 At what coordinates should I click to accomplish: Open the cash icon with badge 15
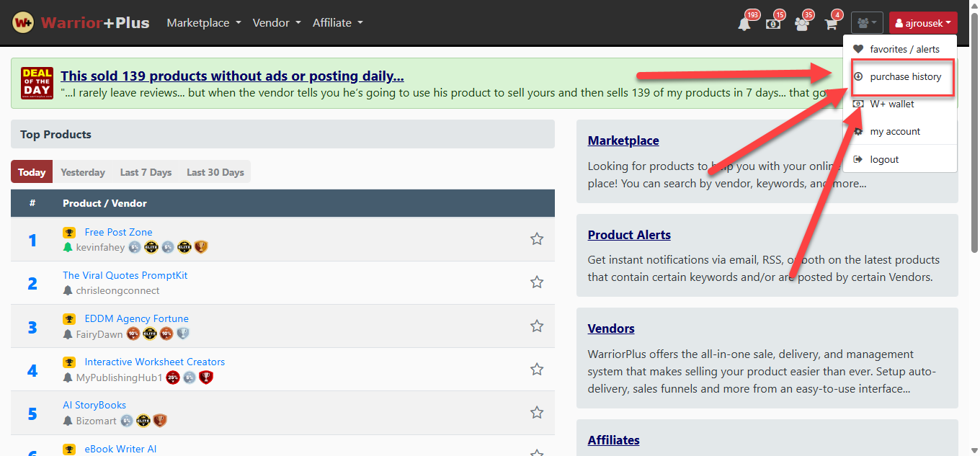pyautogui.click(x=773, y=24)
